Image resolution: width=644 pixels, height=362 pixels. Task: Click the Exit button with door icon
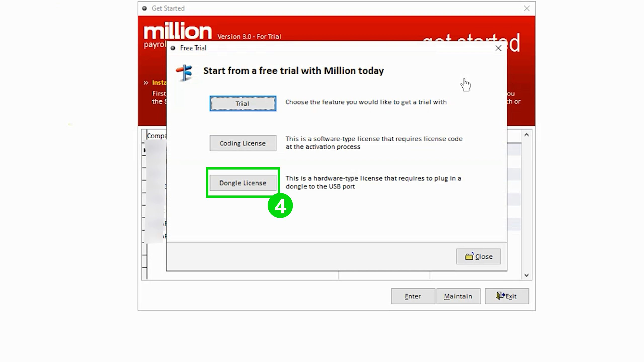[x=507, y=296]
